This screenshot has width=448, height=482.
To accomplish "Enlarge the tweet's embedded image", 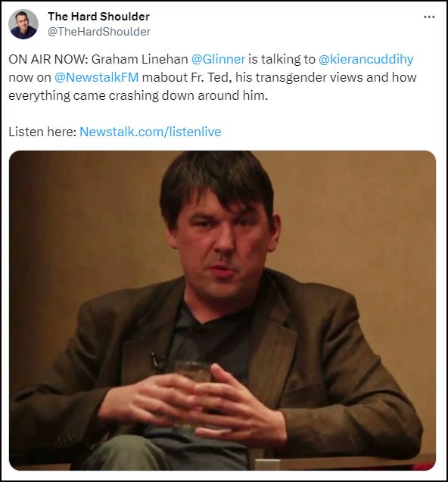I will tap(222, 310).
